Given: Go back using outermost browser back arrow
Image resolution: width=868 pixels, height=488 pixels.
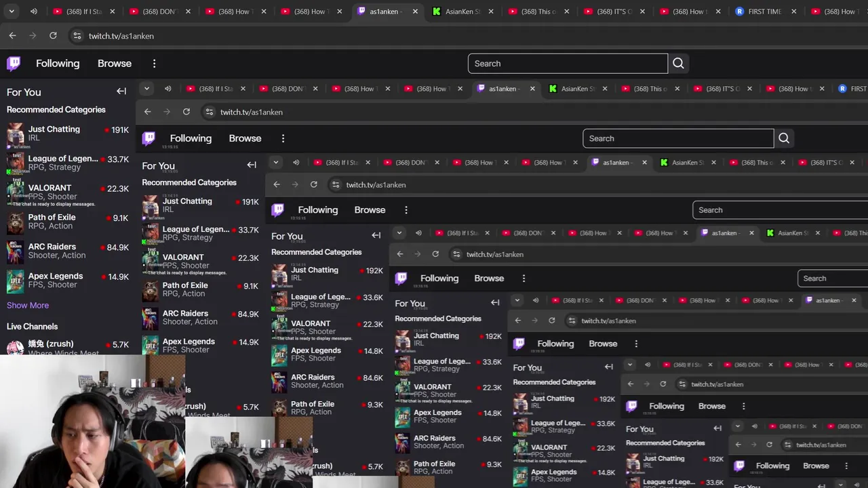Looking at the screenshot, I should click(x=12, y=35).
